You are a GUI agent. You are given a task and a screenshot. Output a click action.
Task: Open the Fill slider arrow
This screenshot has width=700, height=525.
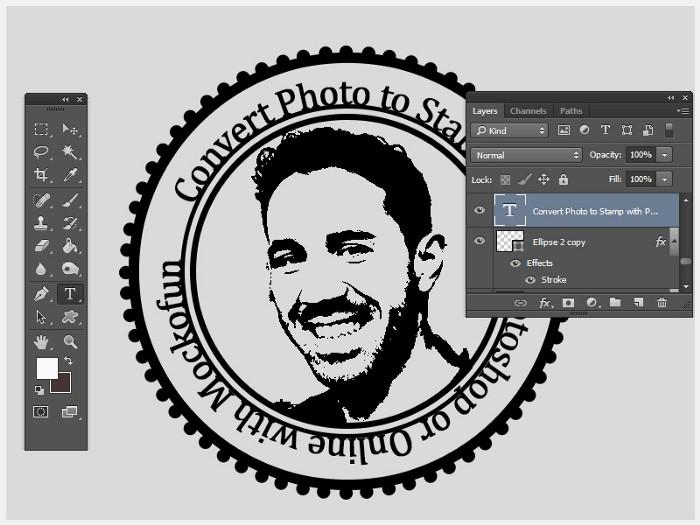pyautogui.click(x=665, y=179)
